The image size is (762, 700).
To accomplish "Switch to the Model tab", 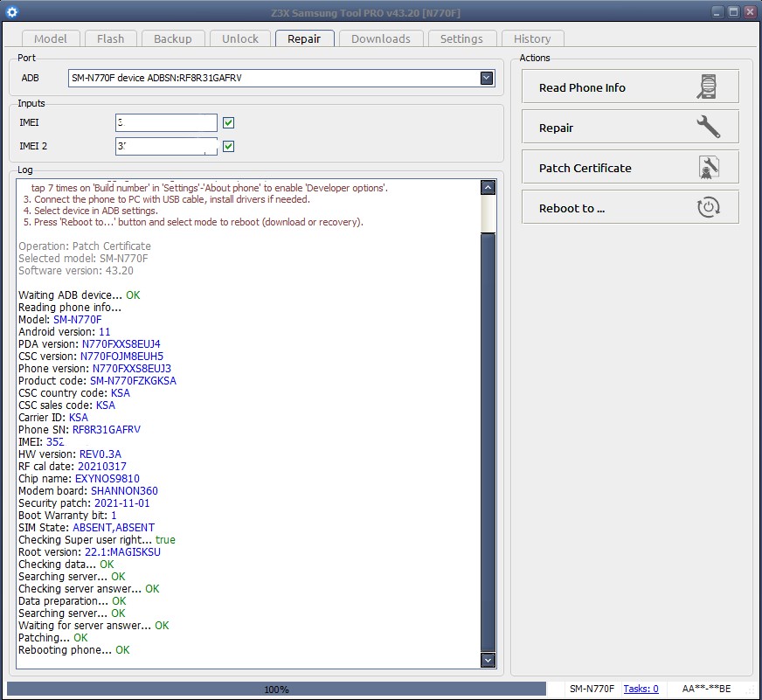I will click(51, 38).
